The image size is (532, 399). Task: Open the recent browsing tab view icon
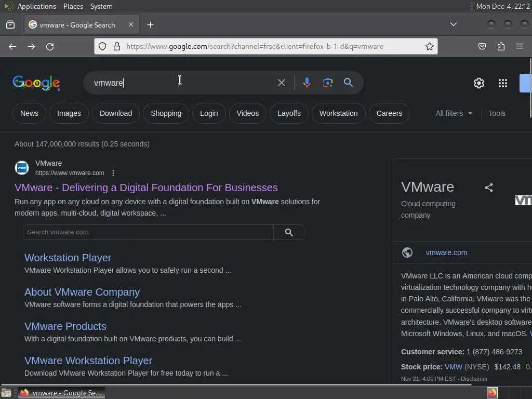tap(10, 24)
